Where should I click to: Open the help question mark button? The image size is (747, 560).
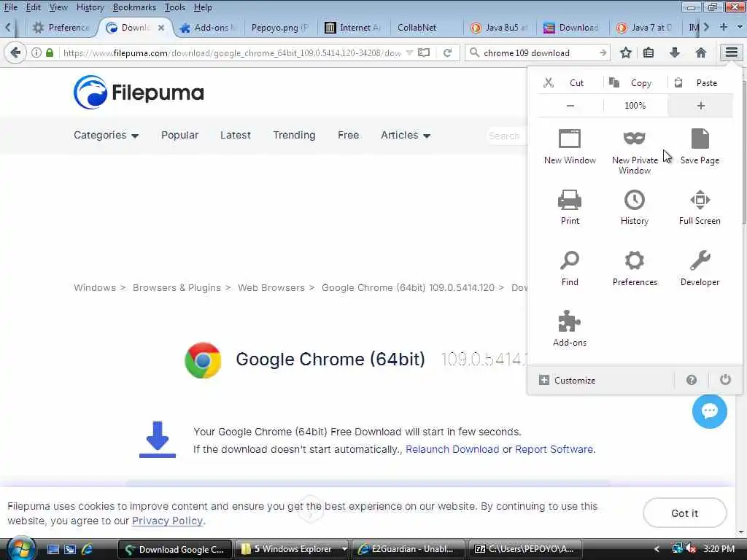click(692, 380)
